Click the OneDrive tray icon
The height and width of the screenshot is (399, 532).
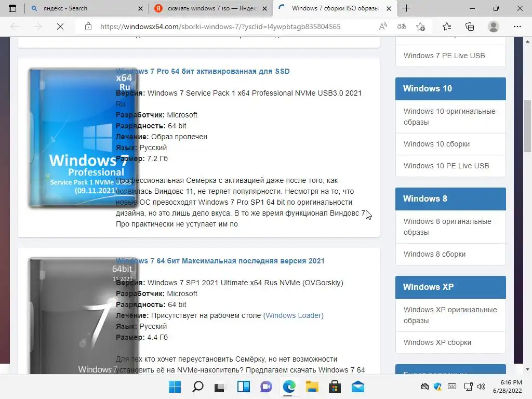(x=424, y=387)
